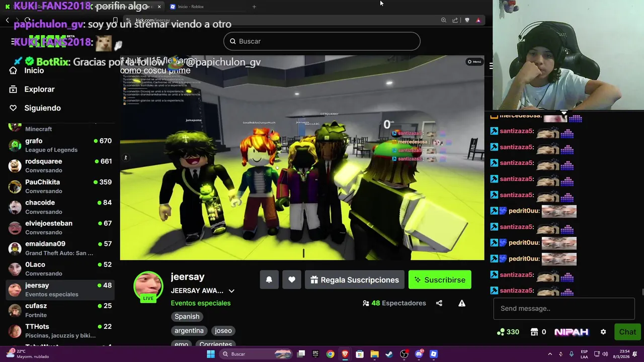Open chacoide's channel in sidebar
The width and height of the screenshot is (644, 362).
coord(60,207)
